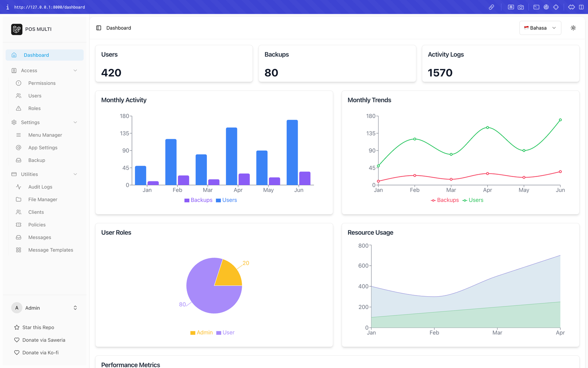Screen dimensions: 588x368
Task: Switch theme with the sun icon
Action: (x=573, y=28)
